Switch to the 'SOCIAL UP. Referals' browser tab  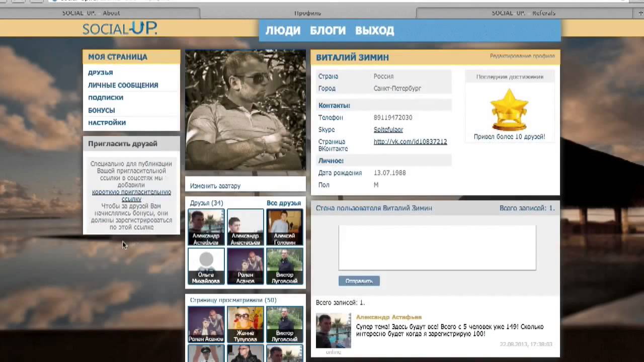[x=523, y=13]
